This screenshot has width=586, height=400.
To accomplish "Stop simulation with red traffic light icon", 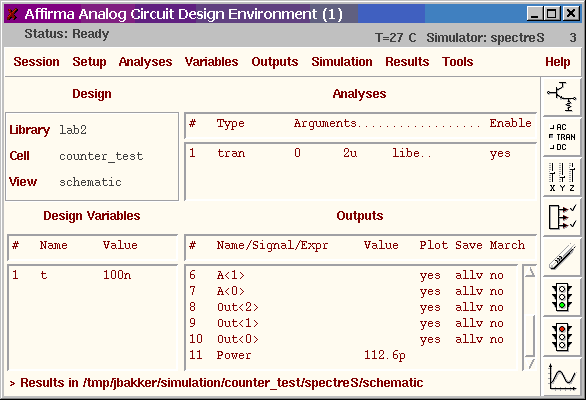I will point(562,337).
